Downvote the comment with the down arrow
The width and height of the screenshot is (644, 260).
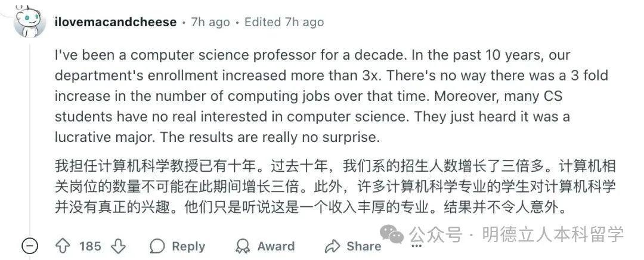tap(119, 246)
